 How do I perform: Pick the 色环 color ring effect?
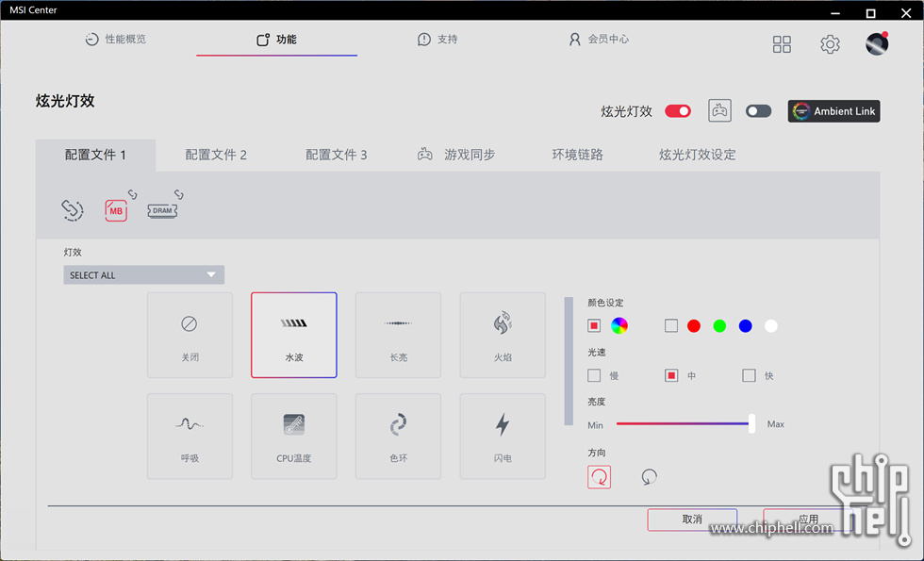pyautogui.click(x=398, y=436)
